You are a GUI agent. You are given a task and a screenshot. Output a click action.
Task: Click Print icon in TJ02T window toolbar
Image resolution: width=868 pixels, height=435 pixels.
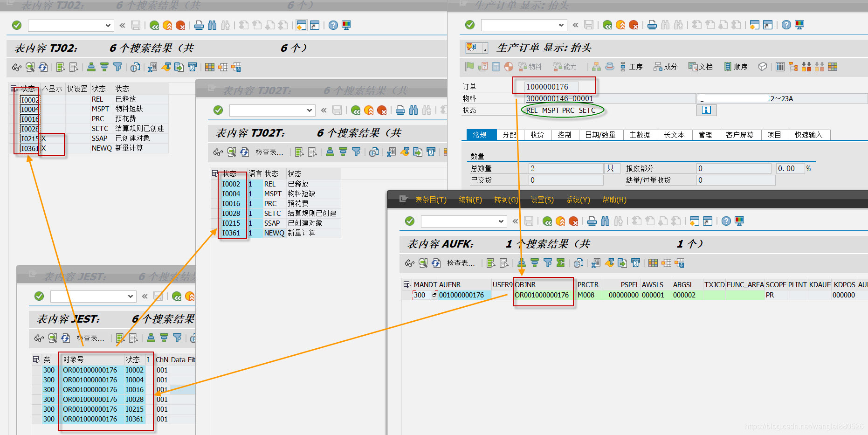[x=400, y=110]
